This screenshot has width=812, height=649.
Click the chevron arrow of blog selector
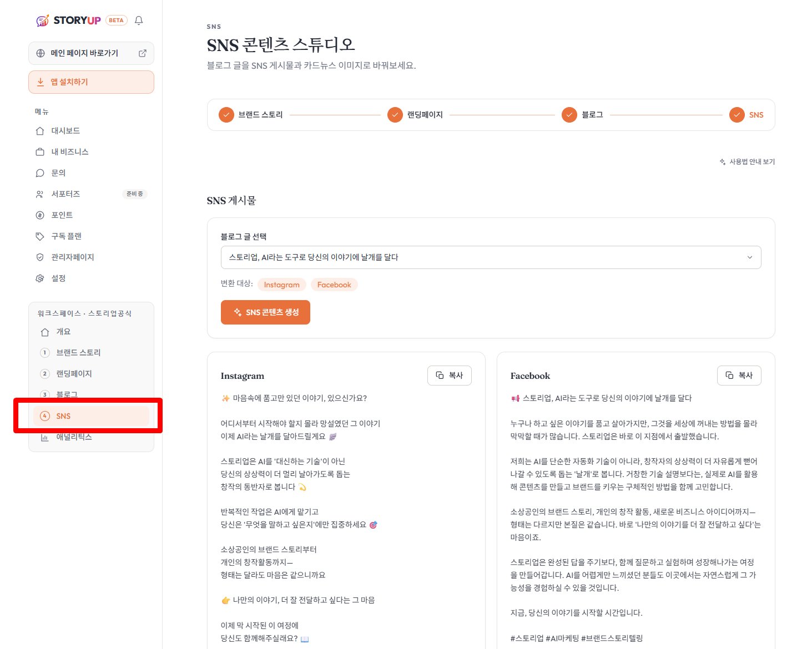pos(750,257)
